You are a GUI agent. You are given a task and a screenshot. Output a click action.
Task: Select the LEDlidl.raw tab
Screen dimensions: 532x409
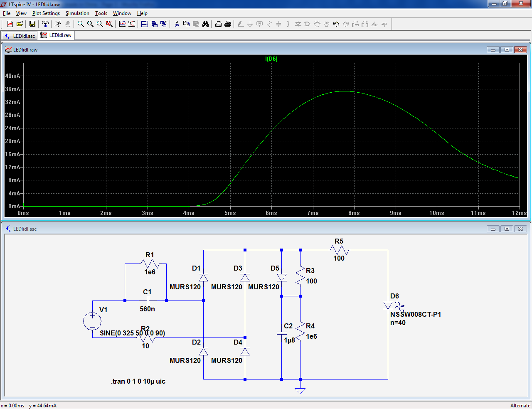tap(56, 35)
